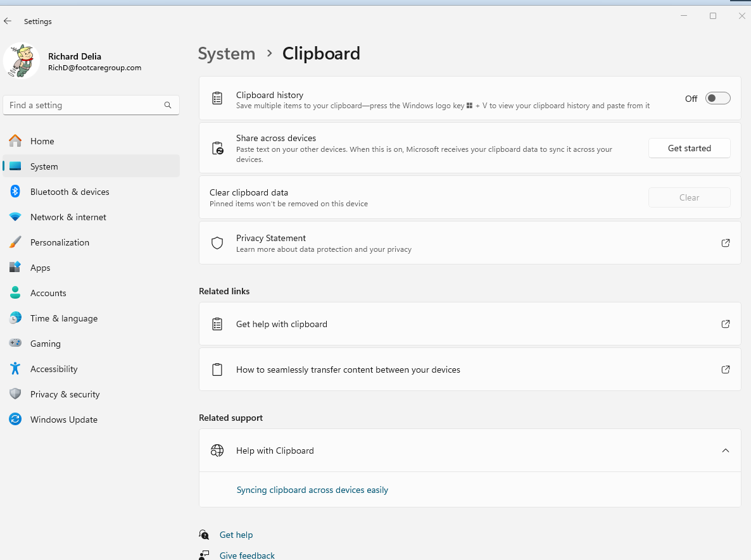Viewport: 751px width, 560px height.
Task: Click the Privacy & security shield icon
Action: pyautogui.click(x=15, y=394)
